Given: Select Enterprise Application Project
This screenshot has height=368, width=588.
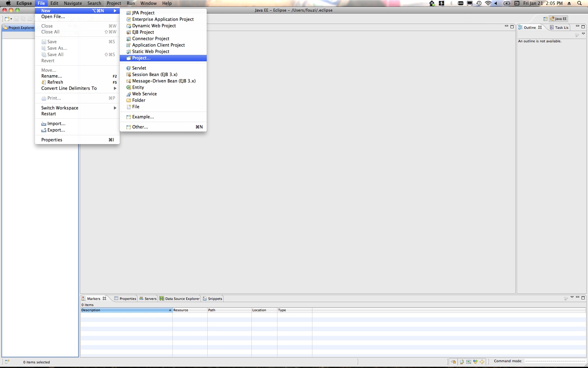Looking at the screenshot, I should (x=163, y=19).
